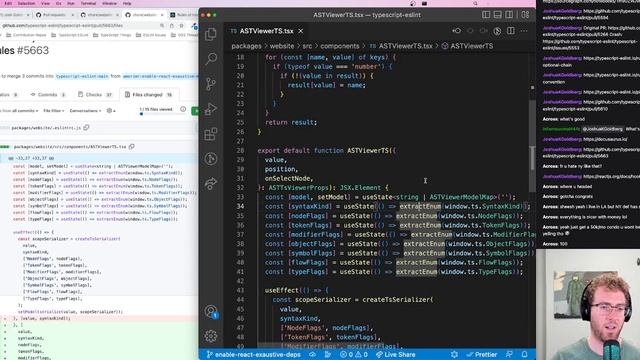Screen dimensions: 640x360
Task: Click the packages breadcrumb segment
Action: 246,46
